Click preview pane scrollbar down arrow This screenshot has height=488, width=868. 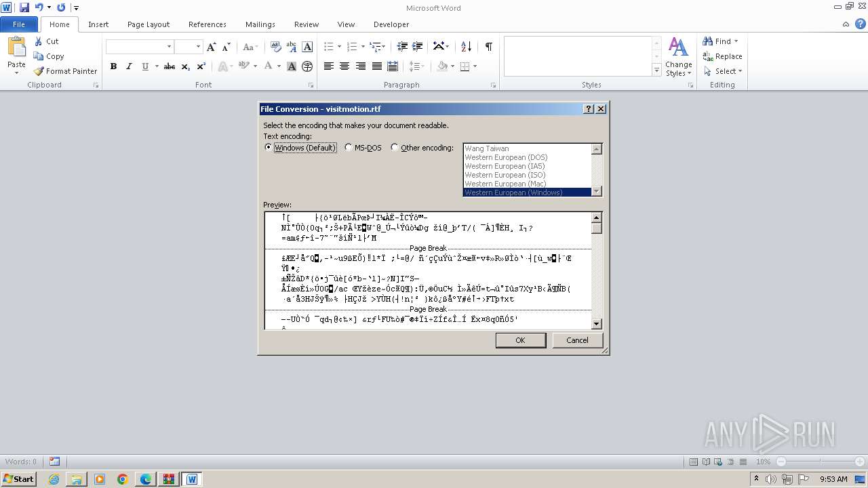pyautogui.click(x=597, y=324)
